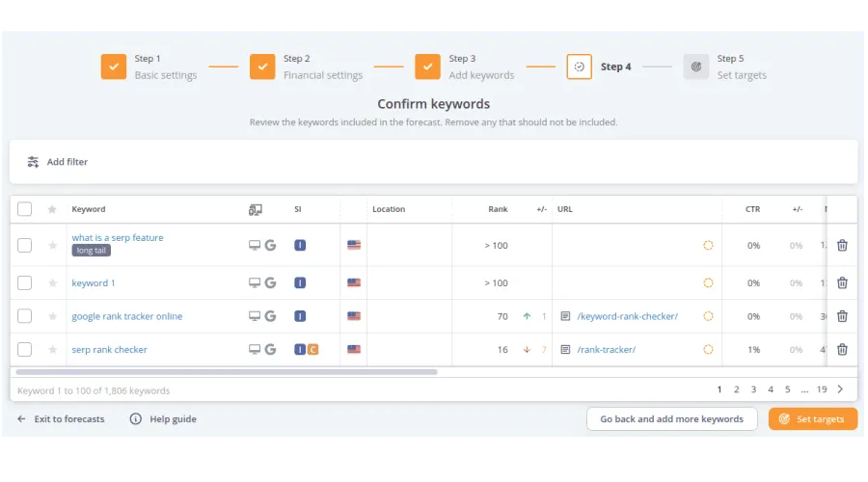Image resolution: width=868 pixels, height=482 pixels.
Task: Open the /keyword-rank-checker/ URL link
Action: point(627,316)
